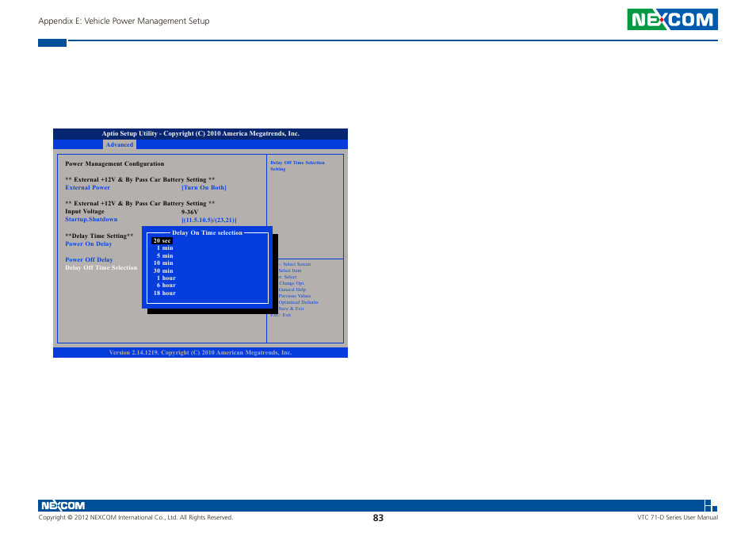Pick the 6 hour delay option
The image size is (756, 533).
(x=166, y=285)
